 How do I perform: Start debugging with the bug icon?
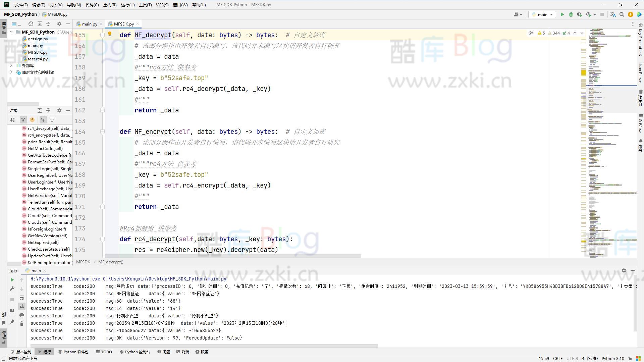(x=571, y=15)
